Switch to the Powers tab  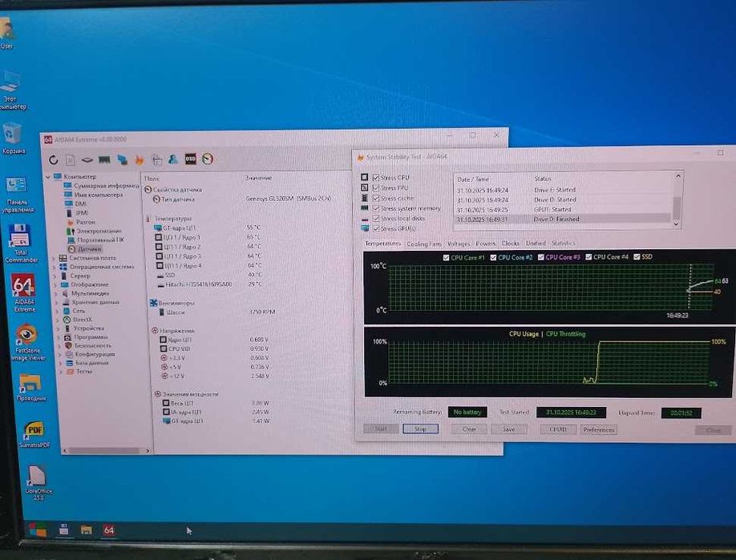485,244
